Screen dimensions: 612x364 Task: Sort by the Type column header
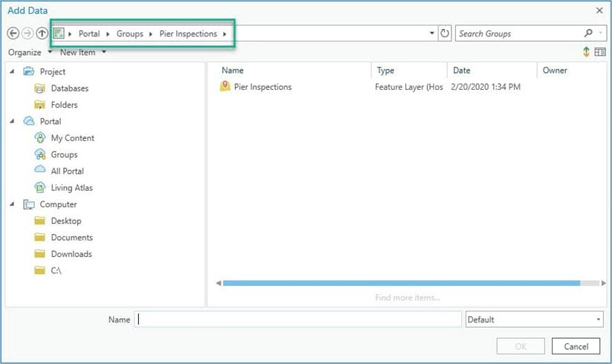click(385, 71)
